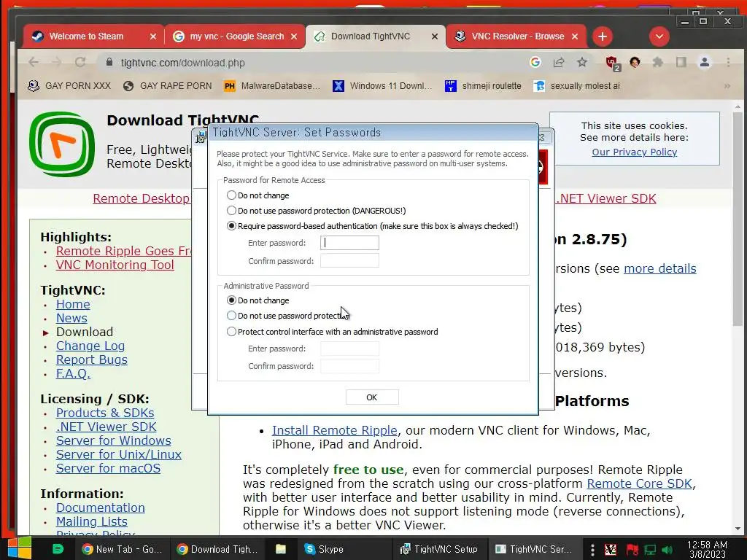Screen dimensions: 747x560
Task: Bookmark this page with star icon
Action: coord(581,62)
